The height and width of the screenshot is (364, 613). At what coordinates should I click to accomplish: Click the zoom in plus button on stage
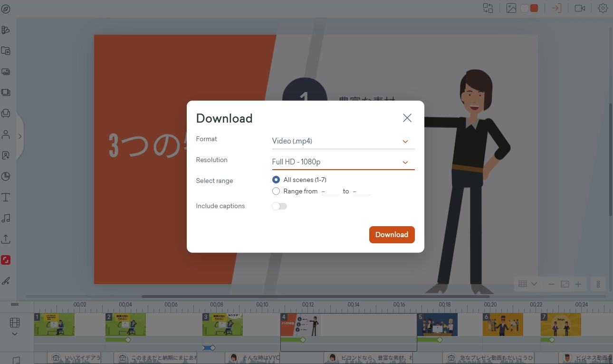pyautogui.click(x=578, y=284)
